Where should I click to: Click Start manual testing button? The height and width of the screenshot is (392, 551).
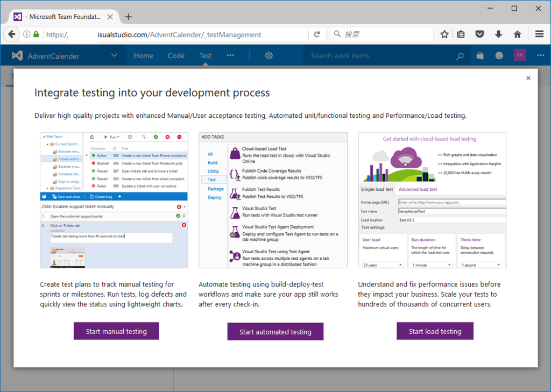point(116,331)
